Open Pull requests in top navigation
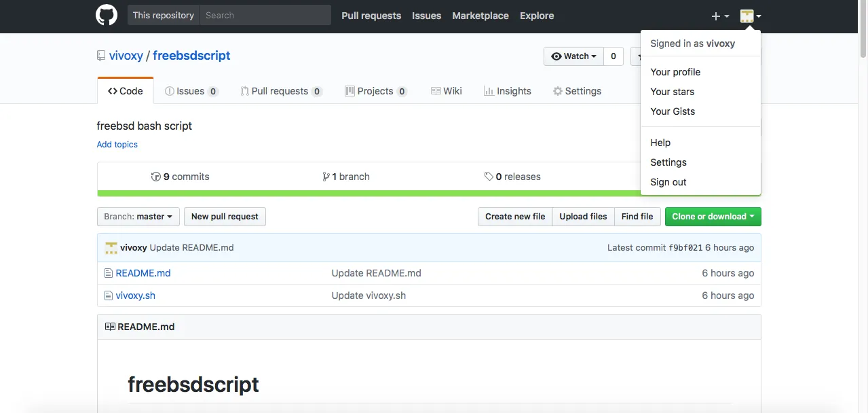The image size is (868, 413). pyautogui.click(x=371, y=16)
